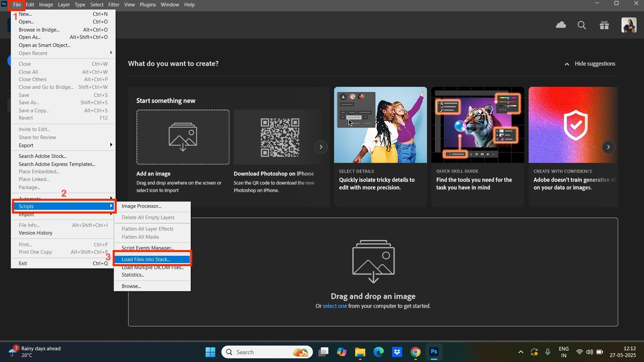Open the View menu
Image resolution: width=644 pixels, height=362 pixels.
129,5
